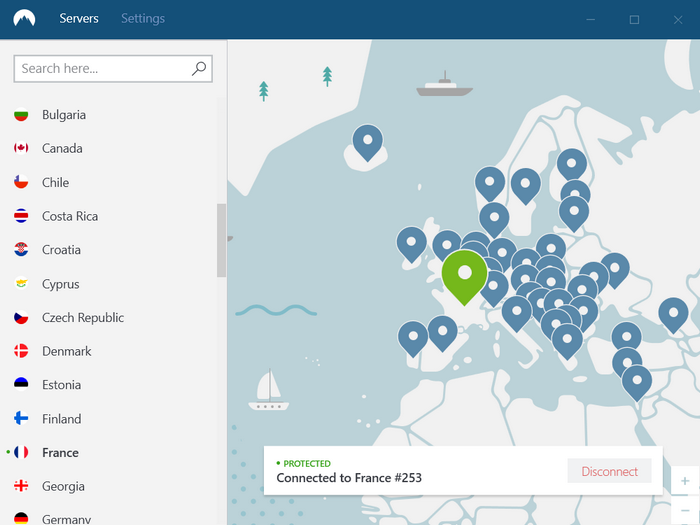Pick Finland in the server list
Screen dimensions: 700x525
pos(62,419)
